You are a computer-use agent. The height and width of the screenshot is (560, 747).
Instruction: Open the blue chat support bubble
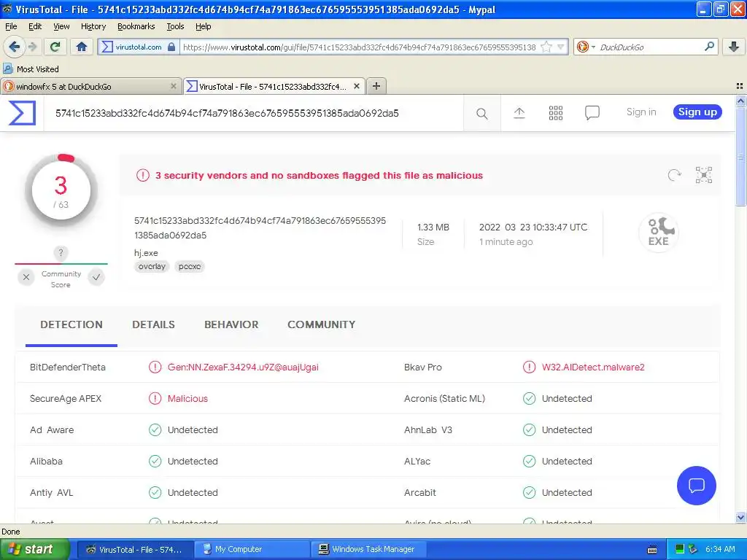coord(697,485)
